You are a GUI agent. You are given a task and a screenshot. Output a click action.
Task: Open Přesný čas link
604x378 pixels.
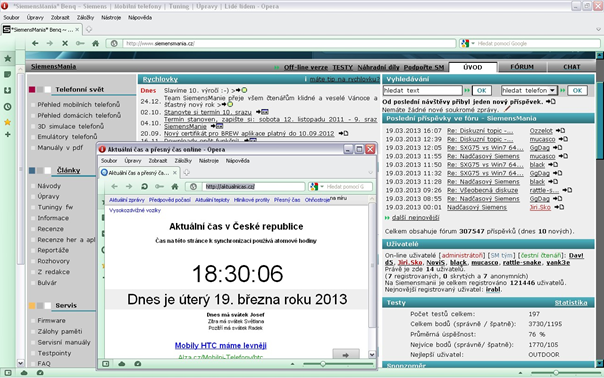pos(287,200)
